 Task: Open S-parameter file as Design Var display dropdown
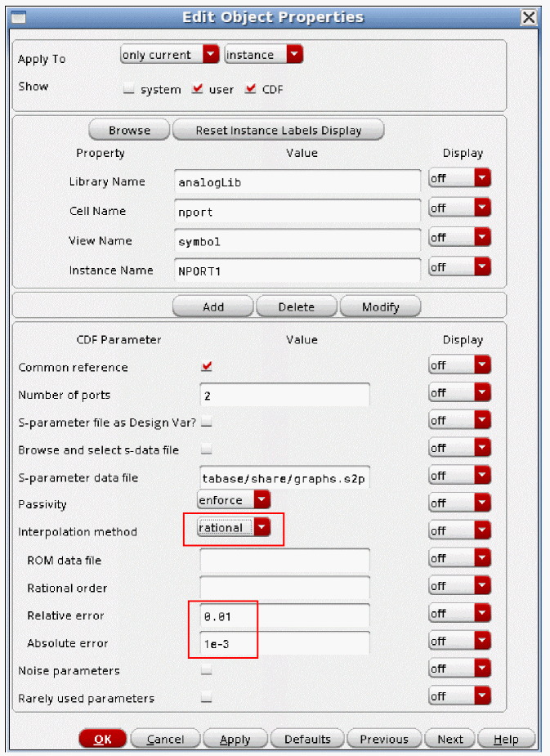460,420
